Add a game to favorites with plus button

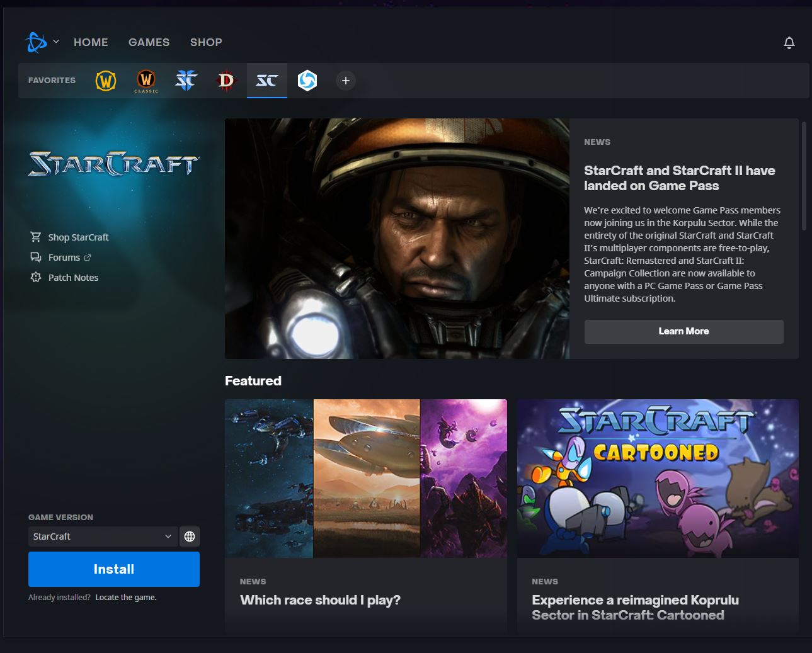[x=345, y=81]
